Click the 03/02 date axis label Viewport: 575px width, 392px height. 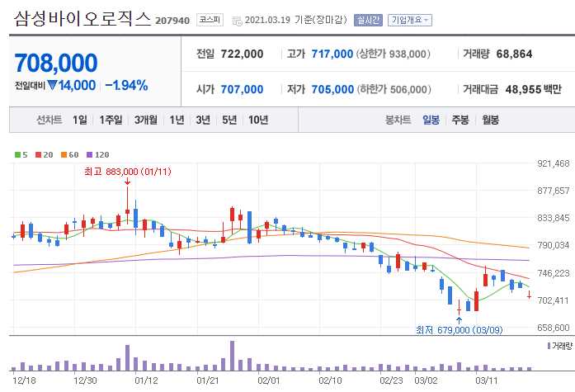pyautogui.click(x=426, y=380)
